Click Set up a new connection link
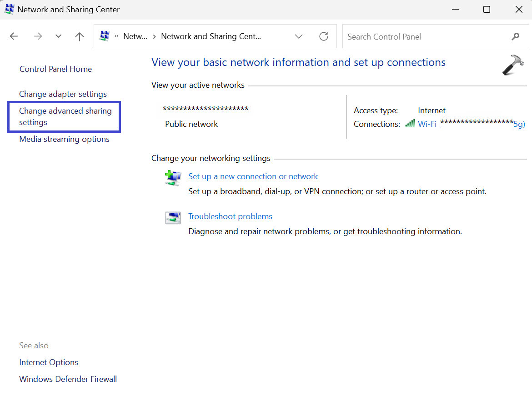 pos(253,176)
